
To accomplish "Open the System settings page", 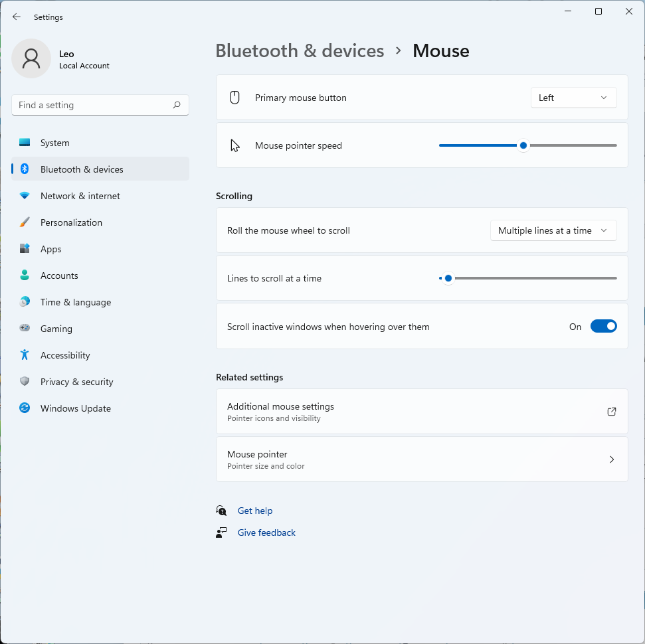I will point(100,143).
